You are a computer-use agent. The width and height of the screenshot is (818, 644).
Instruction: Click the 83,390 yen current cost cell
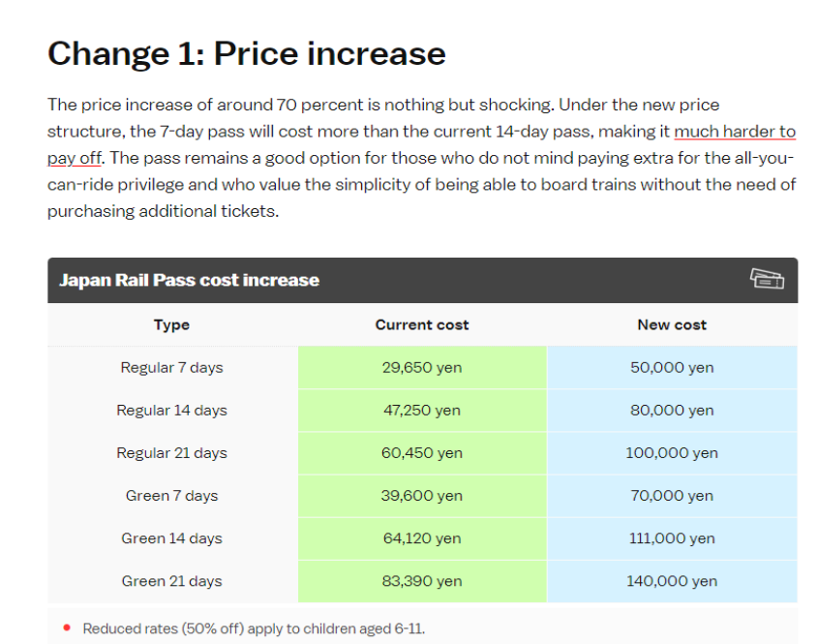click(x=422, y=581)
